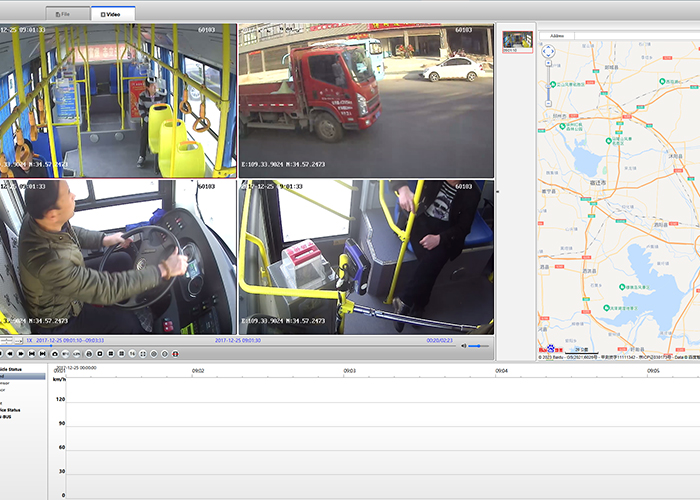Toggle fullscreen video view icon

(x=143, y=354)
